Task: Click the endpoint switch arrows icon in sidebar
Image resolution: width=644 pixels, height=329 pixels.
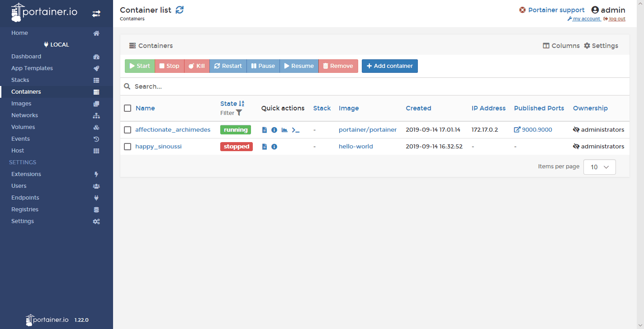Action: (96, 14)
